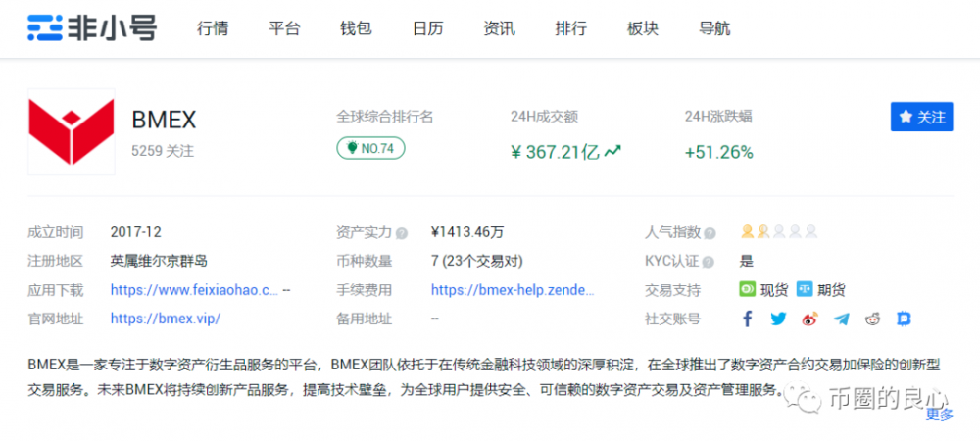This screenshot has height=441, width=980.
Task: Open the last blue social account icon
Action: pyautogui.click(x=904, y=319)
